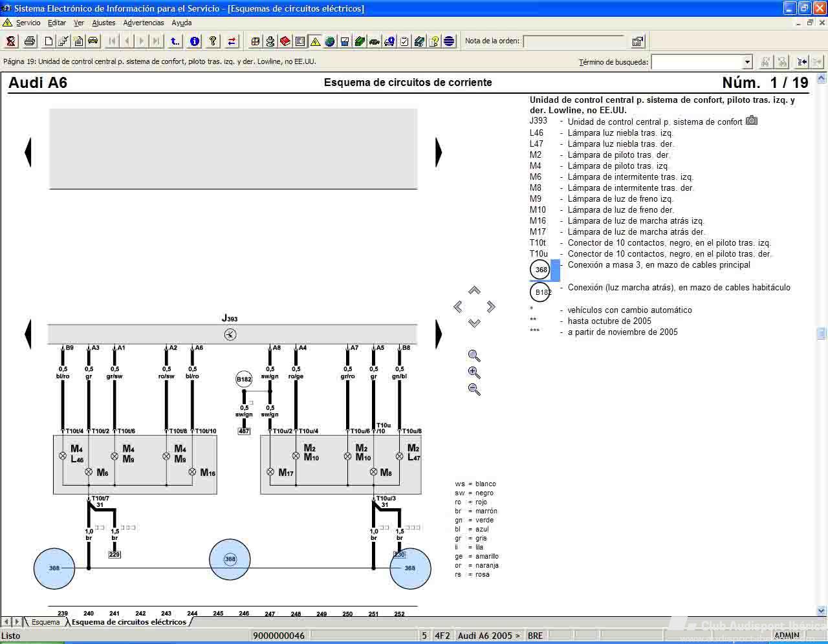
Task: Click the print icon in toolbar
Action: pyautogui.click(x=30, y=41)
